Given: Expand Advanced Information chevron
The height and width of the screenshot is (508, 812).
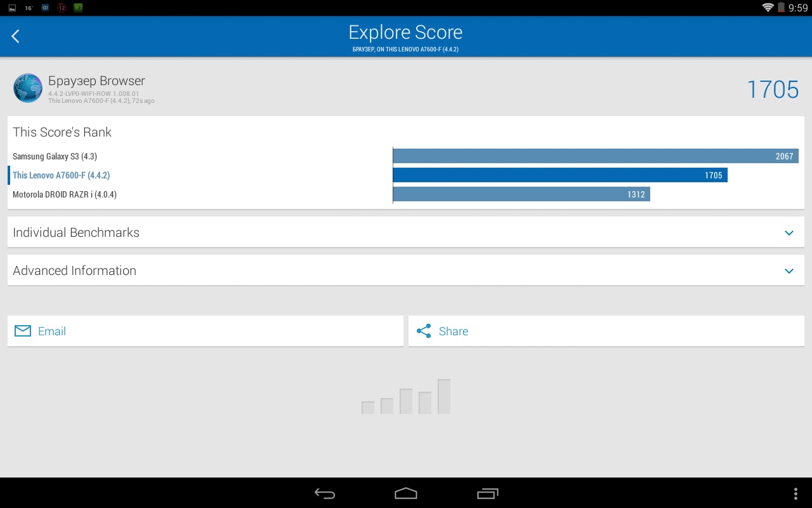Looking at the screenshot, I should [789, 271].
